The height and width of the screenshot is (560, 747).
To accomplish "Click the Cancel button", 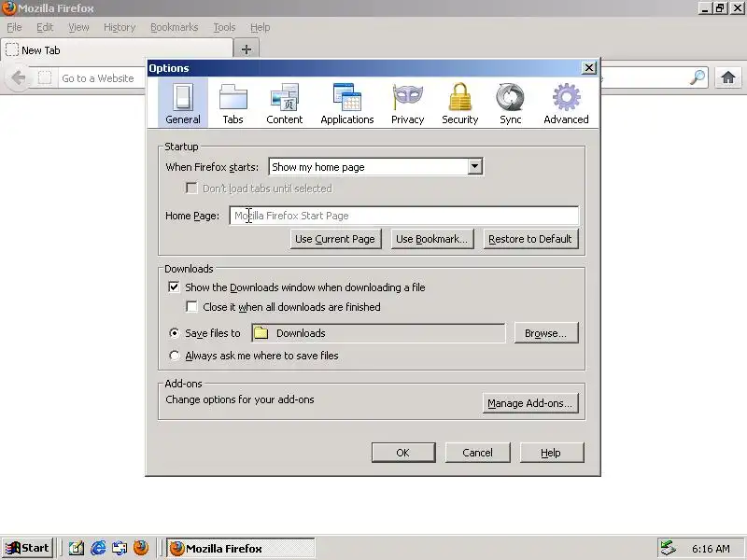I will pyautogui.click(x=477, y=453).
